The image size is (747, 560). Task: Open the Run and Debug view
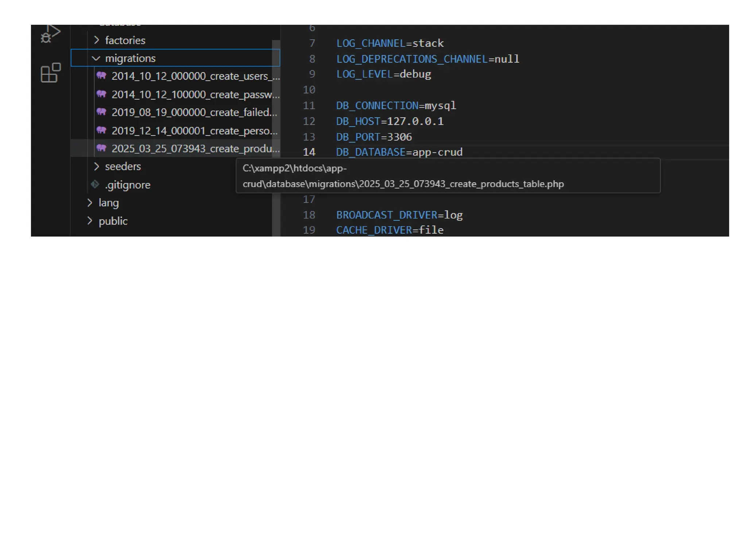pos(50,34)
